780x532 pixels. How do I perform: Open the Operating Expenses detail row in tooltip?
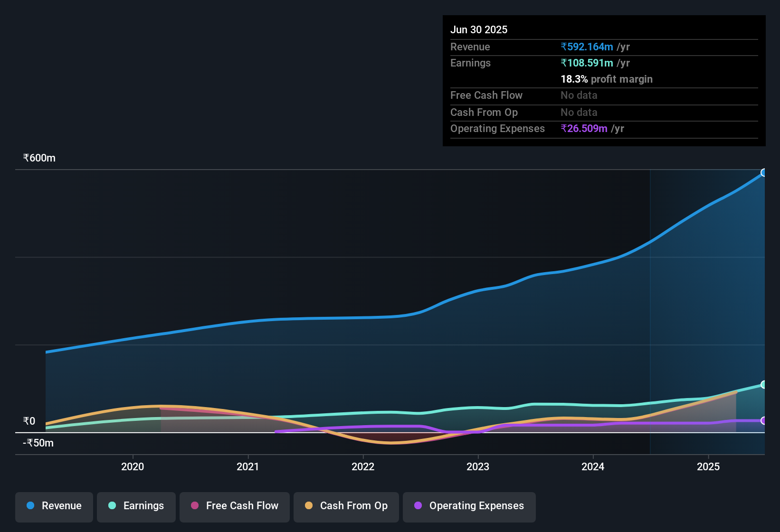tap(497, 128)
